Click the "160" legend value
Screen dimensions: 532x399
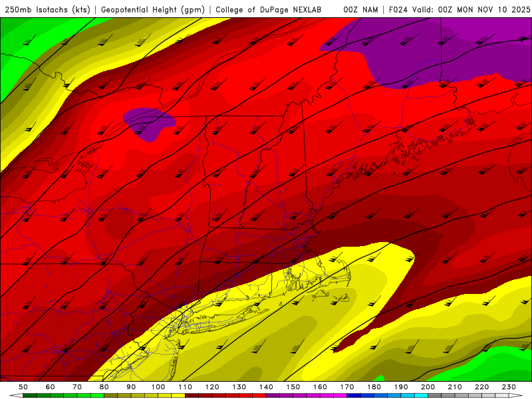320,387
